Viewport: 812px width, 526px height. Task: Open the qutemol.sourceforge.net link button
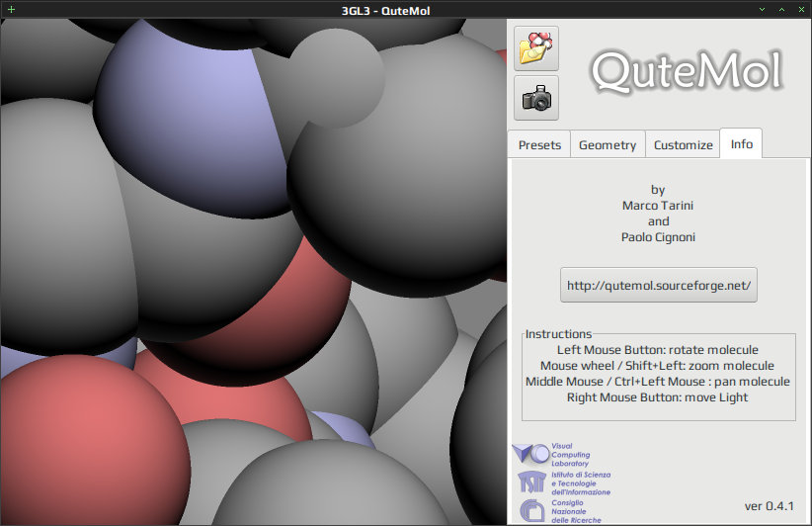click(x=659, y=285)
